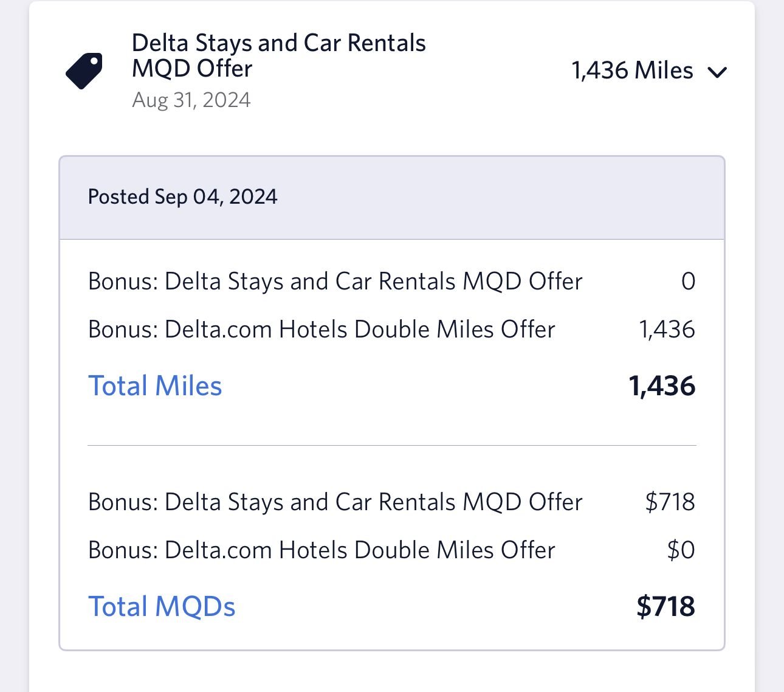The height and width of the screenshot is (692, 784).
Task: Collapse the offer details chevron
Action: coord(717,72)
